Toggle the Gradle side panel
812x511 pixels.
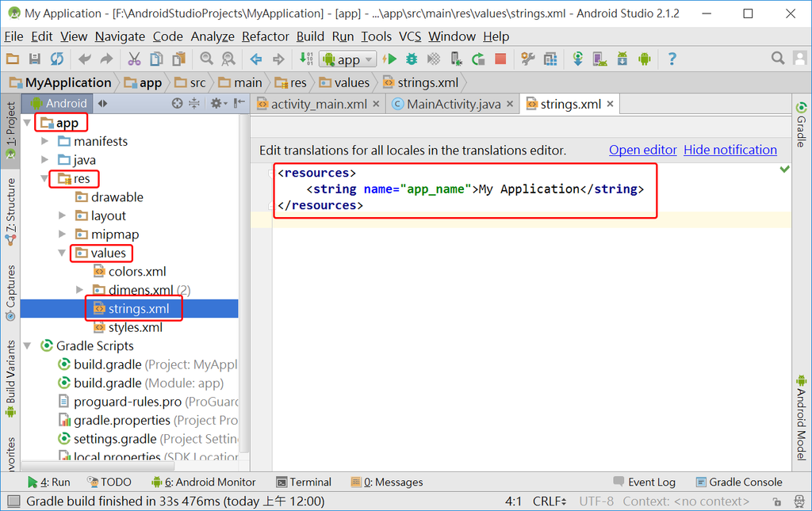801,124
